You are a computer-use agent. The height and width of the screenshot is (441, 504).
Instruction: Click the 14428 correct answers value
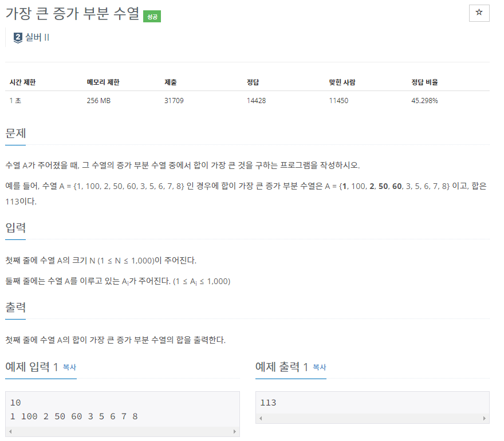click(x=256, y=101)
